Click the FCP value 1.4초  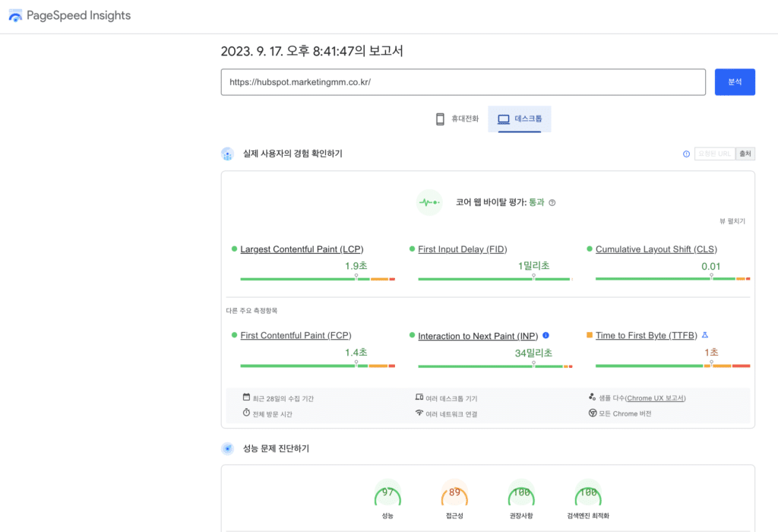pyautogui.click(x=356, y=353)
